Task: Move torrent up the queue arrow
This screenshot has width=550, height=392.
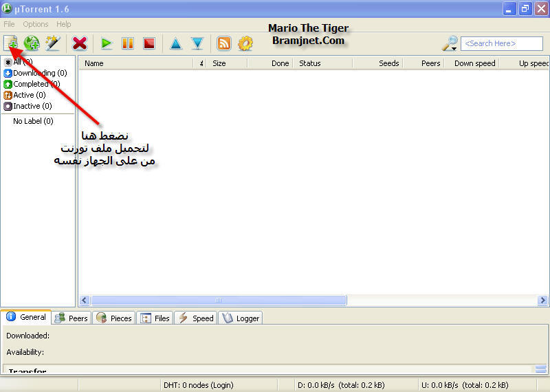Action: (176, 43)
